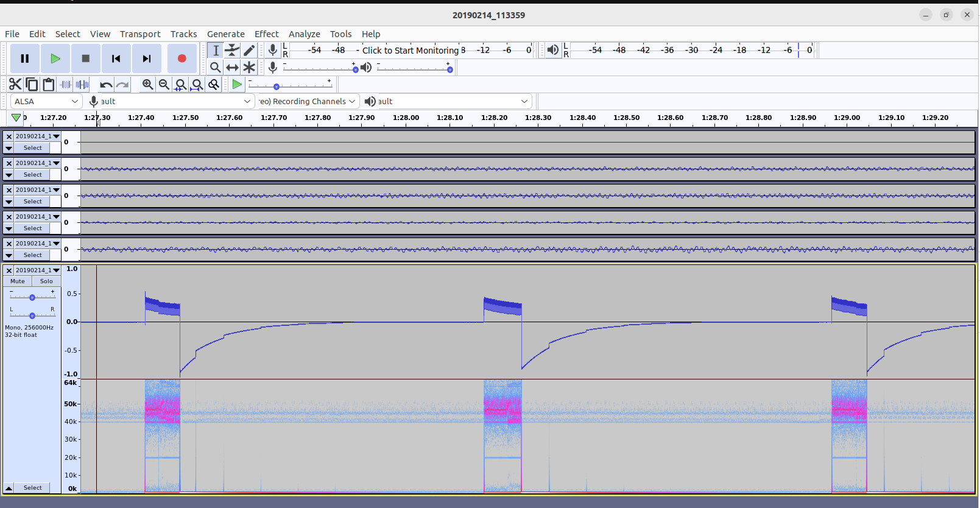Click the Cut scissors icon
The image size is (980, 508).
15,85
